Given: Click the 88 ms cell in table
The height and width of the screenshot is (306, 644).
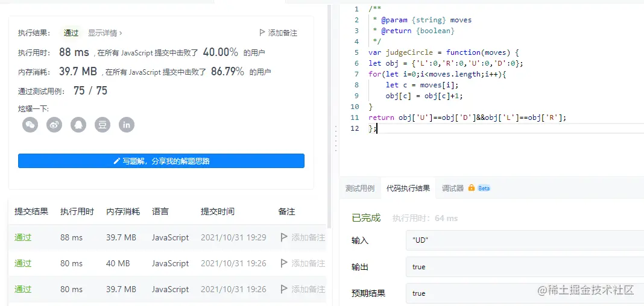Looking at the screenshot, I should click(71, 237).
